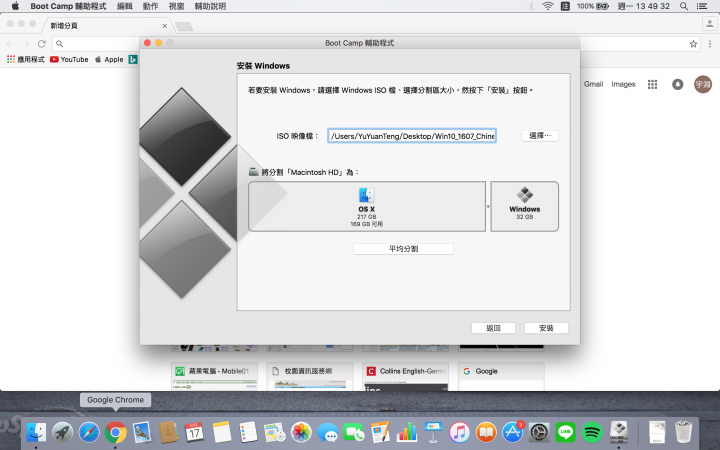Open System Preferences gear icon
Viewport: 720px width, 450px height.
(539, 432)
